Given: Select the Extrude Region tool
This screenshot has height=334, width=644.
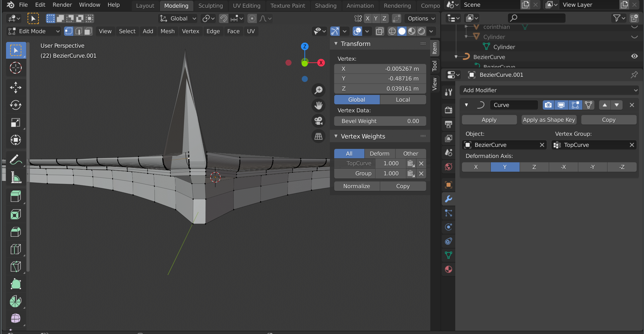Looking at the screenshot, I should pyautogui.click(x=16, y=197).
